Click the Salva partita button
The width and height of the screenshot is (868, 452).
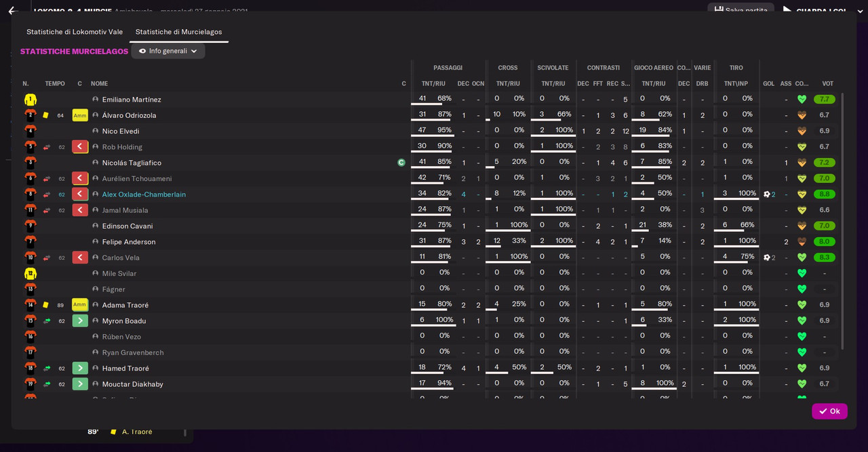(x=741, y=10)
